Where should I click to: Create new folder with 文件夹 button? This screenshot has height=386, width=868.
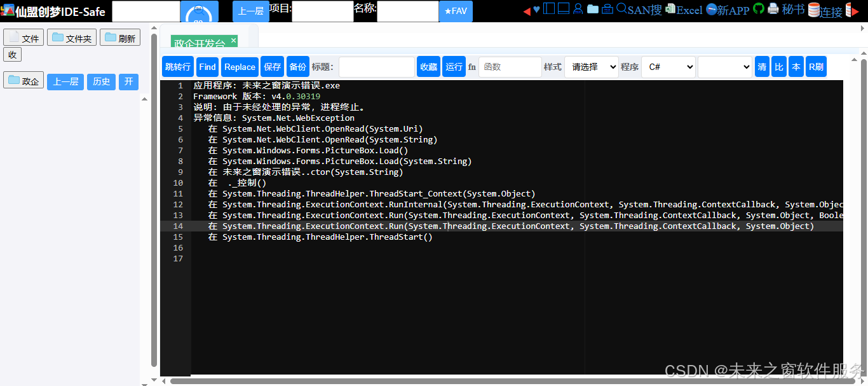point(72,38)
